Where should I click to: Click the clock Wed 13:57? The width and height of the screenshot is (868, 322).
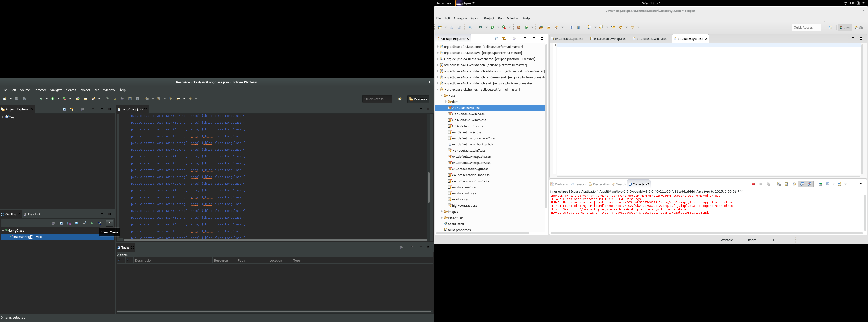tap(651, 3)
